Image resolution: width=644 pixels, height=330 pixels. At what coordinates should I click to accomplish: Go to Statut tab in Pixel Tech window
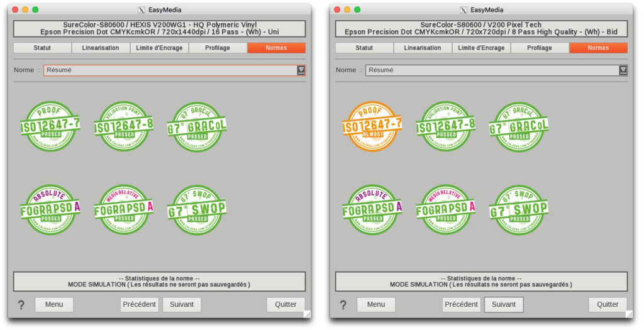tap(364, 48)
